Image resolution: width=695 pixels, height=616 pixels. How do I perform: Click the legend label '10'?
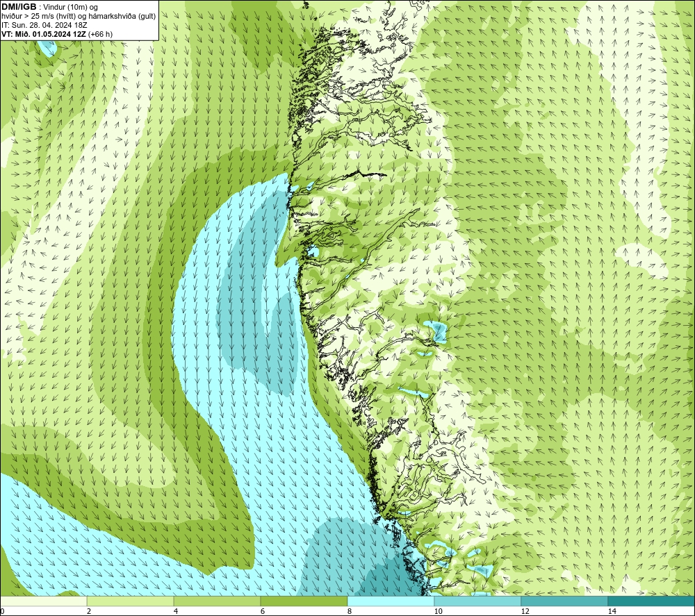438,611
